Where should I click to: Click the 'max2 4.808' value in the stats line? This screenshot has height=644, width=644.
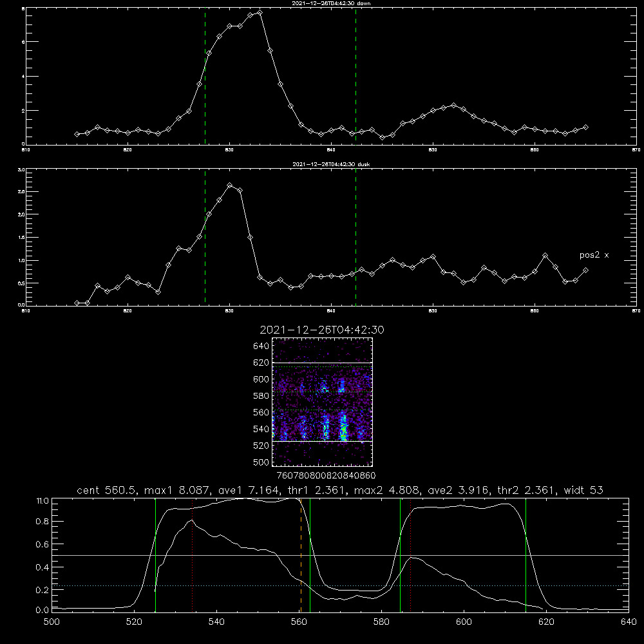[386, 490]
